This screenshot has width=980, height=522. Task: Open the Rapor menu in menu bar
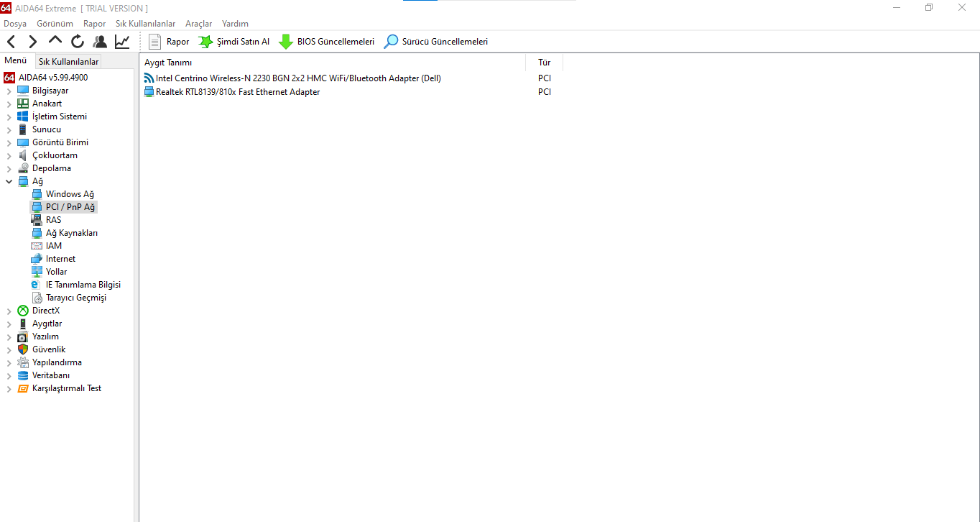[94, 24]
